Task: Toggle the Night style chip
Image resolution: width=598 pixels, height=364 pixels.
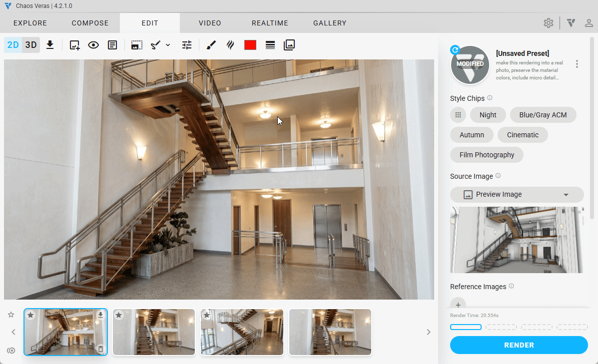Action: point(488,115)
